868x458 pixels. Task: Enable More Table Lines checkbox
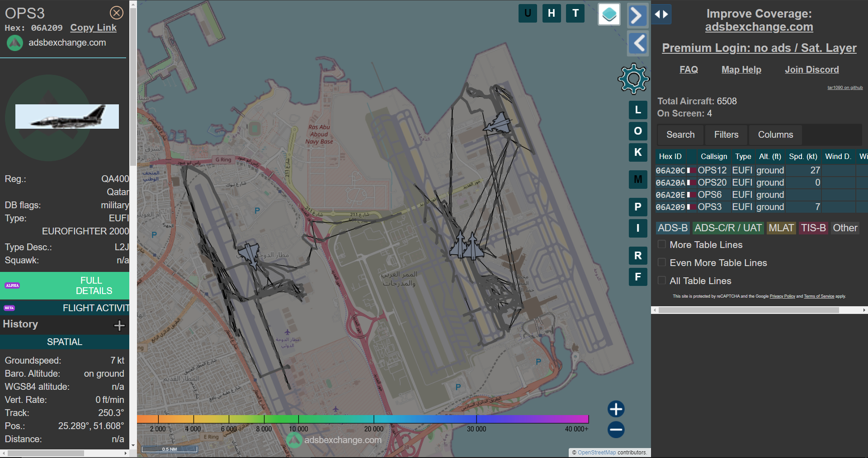(661, 244)
